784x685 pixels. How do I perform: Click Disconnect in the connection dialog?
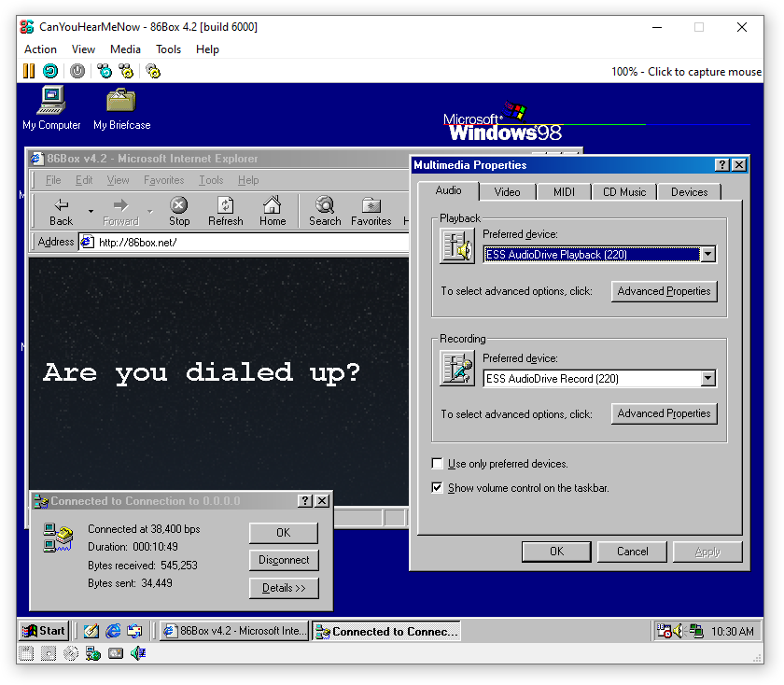[284, 560]
